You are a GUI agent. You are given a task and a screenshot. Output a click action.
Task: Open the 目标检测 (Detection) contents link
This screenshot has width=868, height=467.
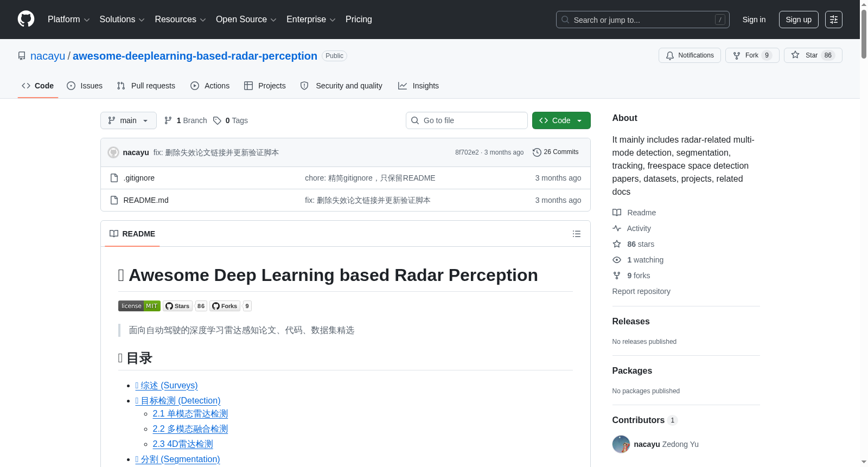[178, 400]
